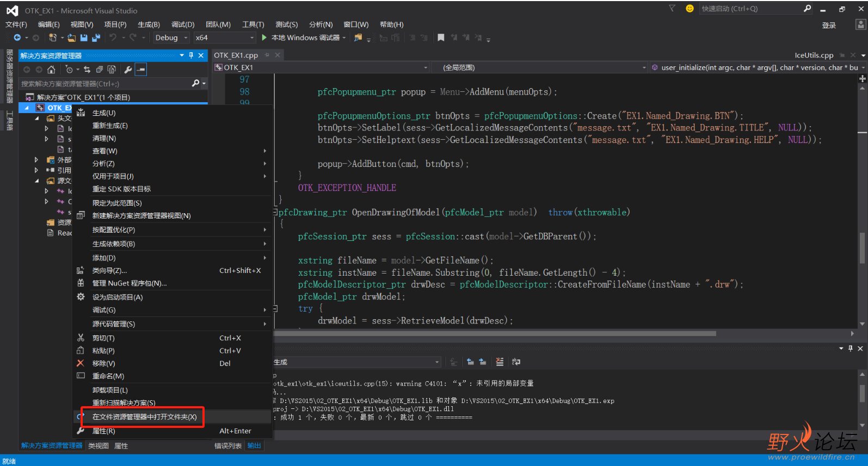Switch to the OTK_EX1.cpp editor tab
The width and height of the screenshot is (868, 466).
point(236,55)
